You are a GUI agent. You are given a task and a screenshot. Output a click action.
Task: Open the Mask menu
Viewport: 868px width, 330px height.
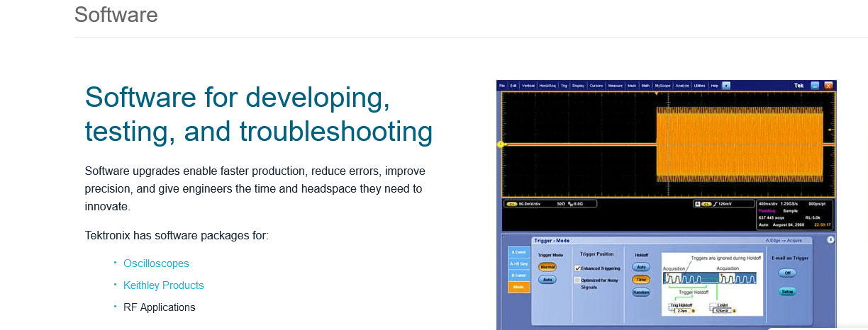632,85
